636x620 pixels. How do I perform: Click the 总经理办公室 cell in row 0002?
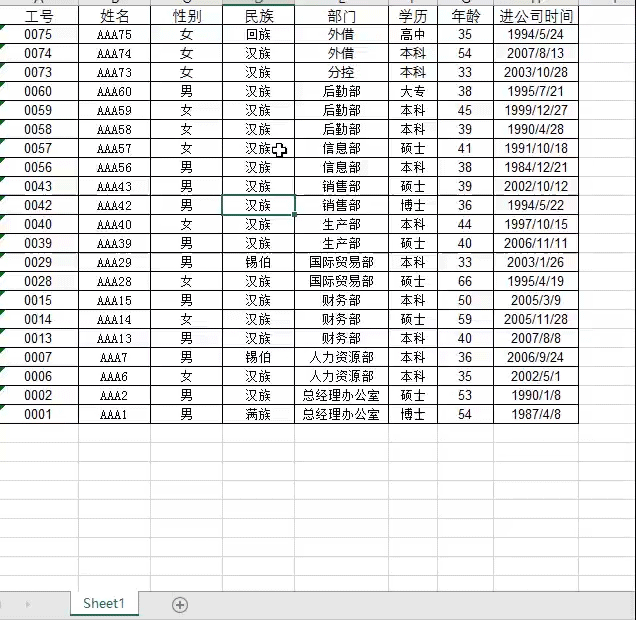(x=342, y=395)
